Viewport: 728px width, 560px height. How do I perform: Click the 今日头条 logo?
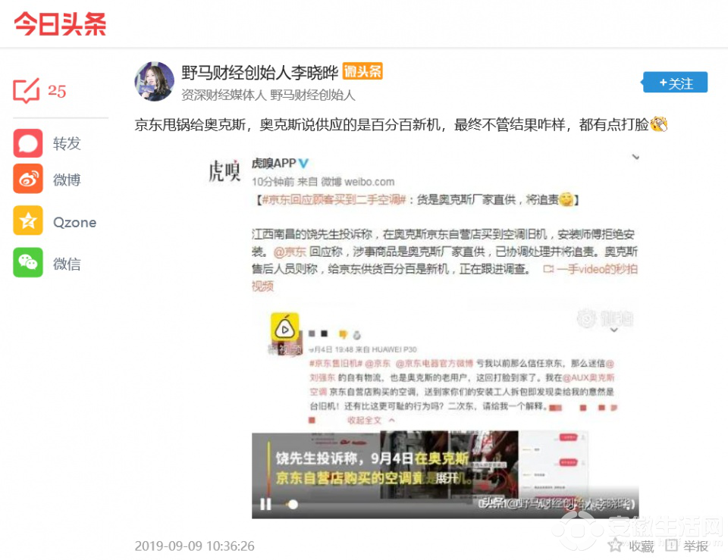tap(61, 24)
